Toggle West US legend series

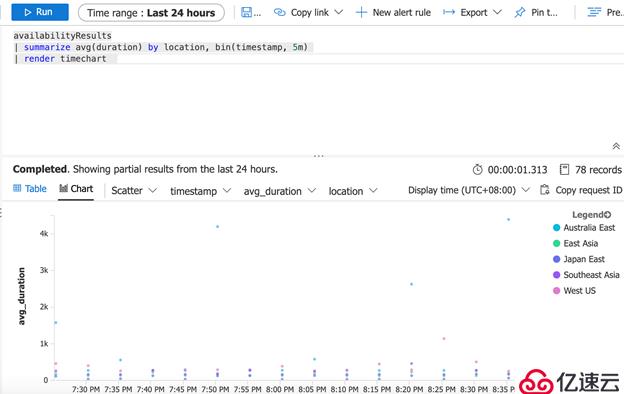coord(574,291)
